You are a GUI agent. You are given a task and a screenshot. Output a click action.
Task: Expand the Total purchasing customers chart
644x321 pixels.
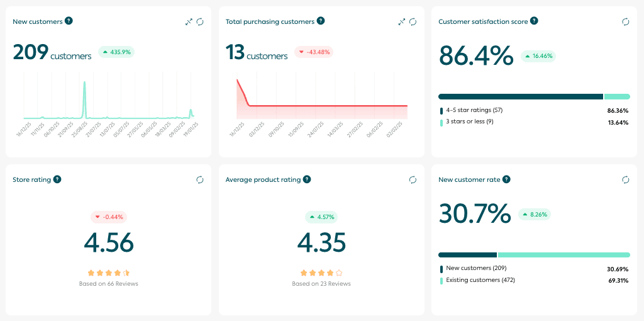pyautogui.click(x=402, y=21)
